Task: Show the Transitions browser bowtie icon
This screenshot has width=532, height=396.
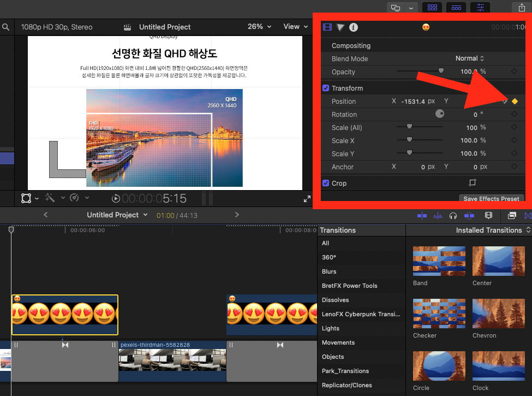Action: point(528,215)
